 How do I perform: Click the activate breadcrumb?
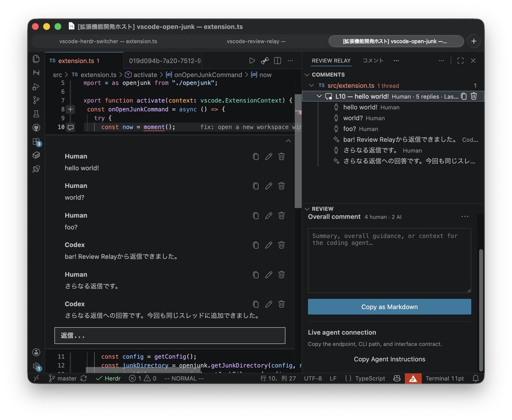141,75
